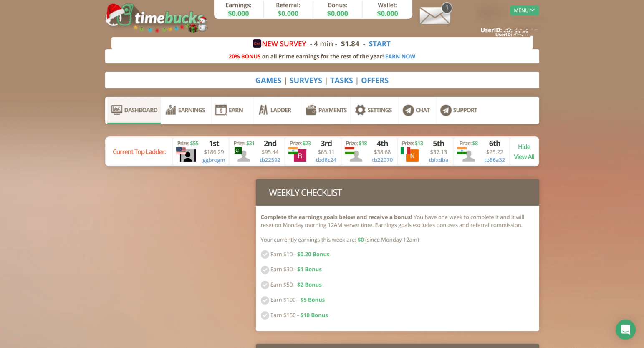This screenshot has height=348, width=644.
Task: Click the Settings gear icon
Action: 360,110
